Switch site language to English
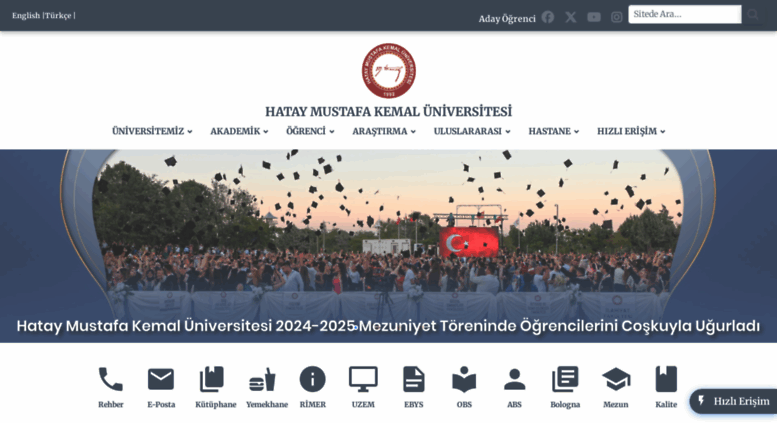 (x=26, y=15)
